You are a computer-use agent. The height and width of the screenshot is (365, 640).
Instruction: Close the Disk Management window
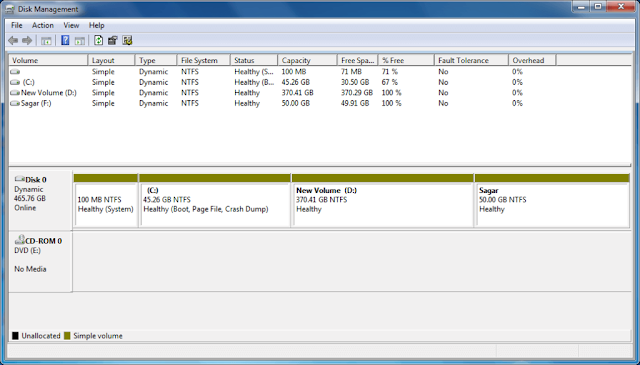tap(621, 7)
